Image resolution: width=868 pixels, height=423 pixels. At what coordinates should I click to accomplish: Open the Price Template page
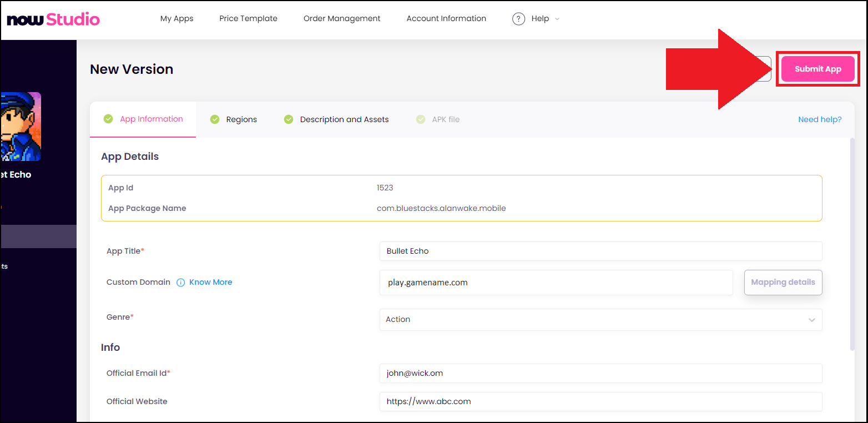tap(248, 18)
